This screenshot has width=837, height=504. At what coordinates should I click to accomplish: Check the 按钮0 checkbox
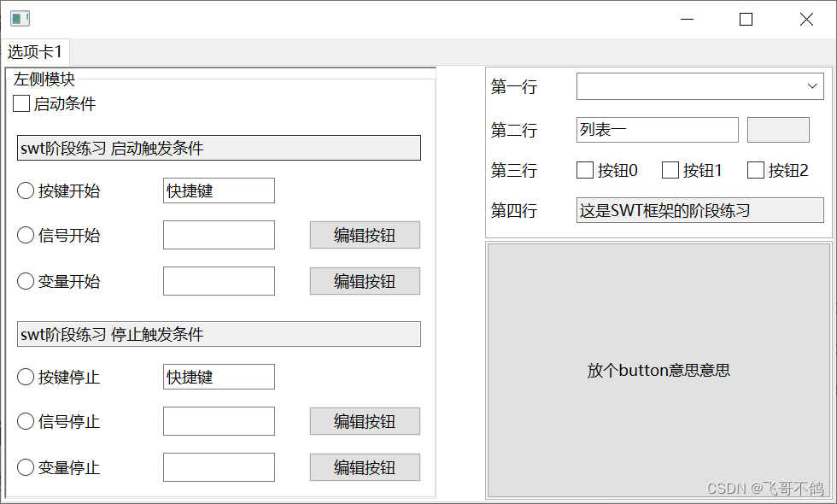click(585, 170)
